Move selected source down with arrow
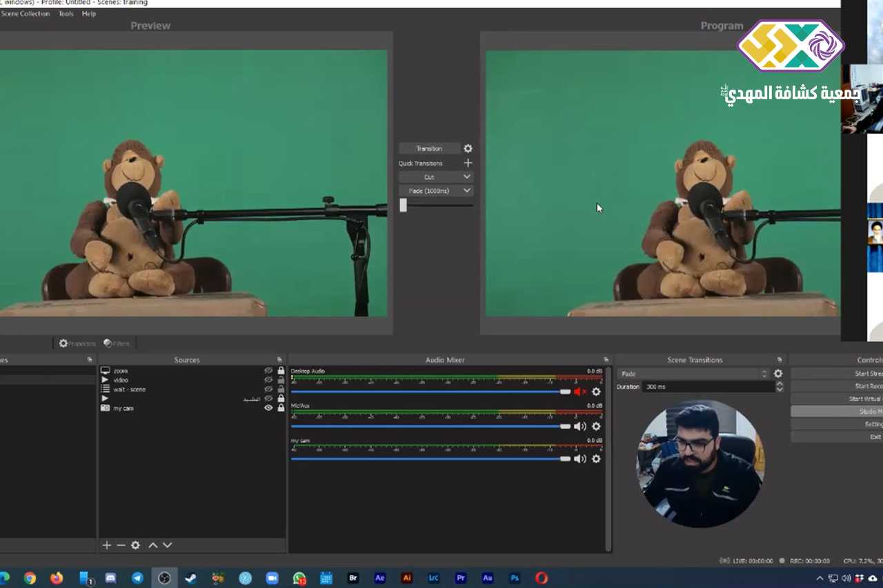Image resolution: width=883 pixels, height=588 pixels. tap(167, 545)
